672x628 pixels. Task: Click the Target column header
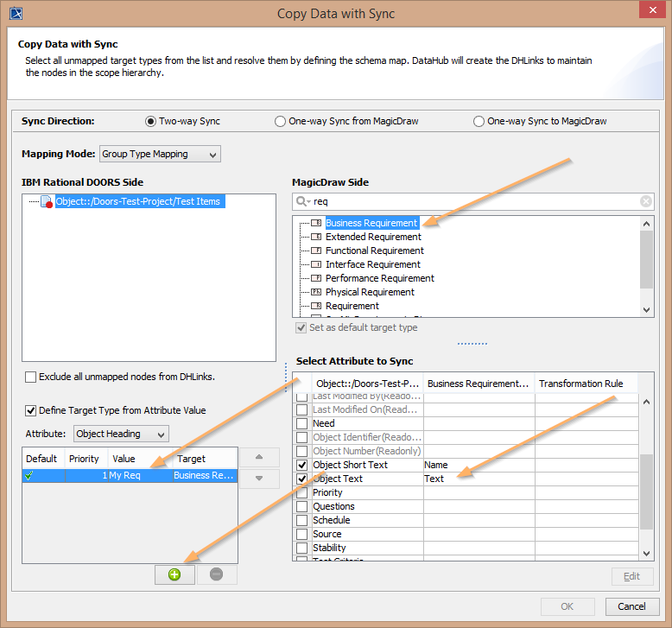pos(206,459)
